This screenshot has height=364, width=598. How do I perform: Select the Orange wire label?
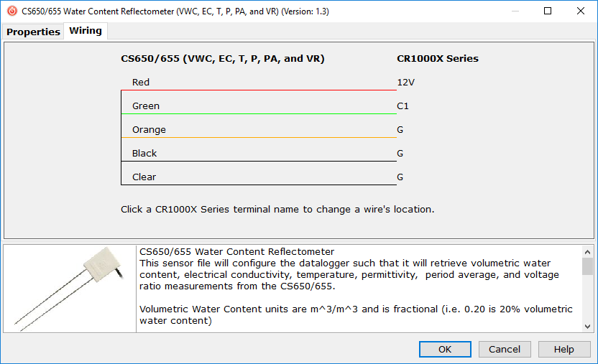[149, 129]
